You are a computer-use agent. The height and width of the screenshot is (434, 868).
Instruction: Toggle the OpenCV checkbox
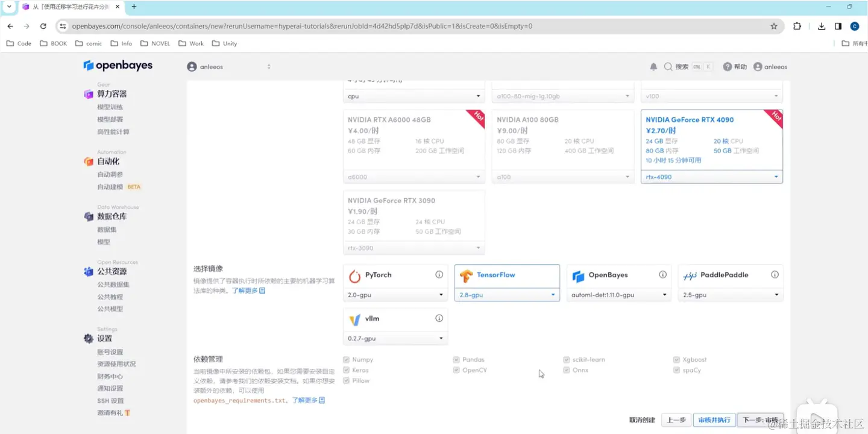(x=456, y=370)
